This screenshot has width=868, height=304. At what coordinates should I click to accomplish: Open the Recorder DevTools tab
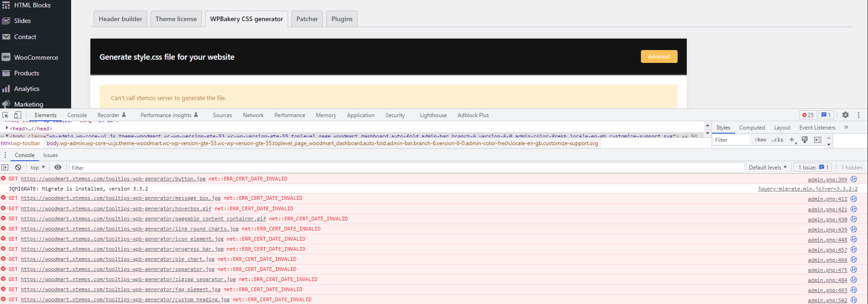(x=111, y=115)
